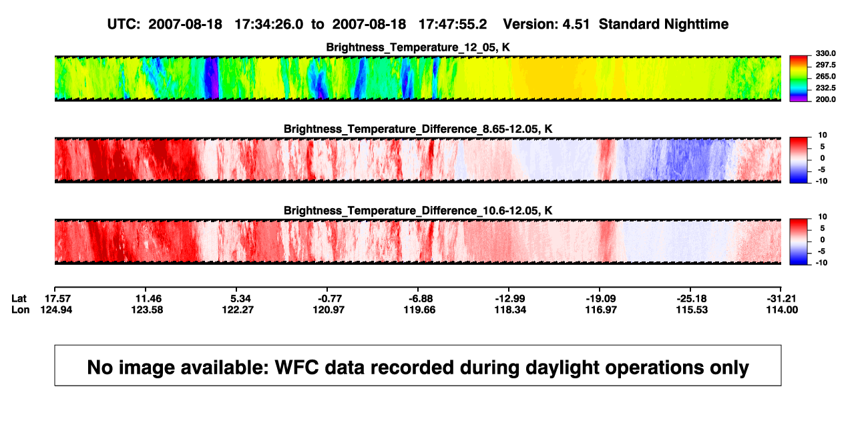Click longitude value '120.97'
The height and width of the screenshot is (445, 868).
click(331, 310)
